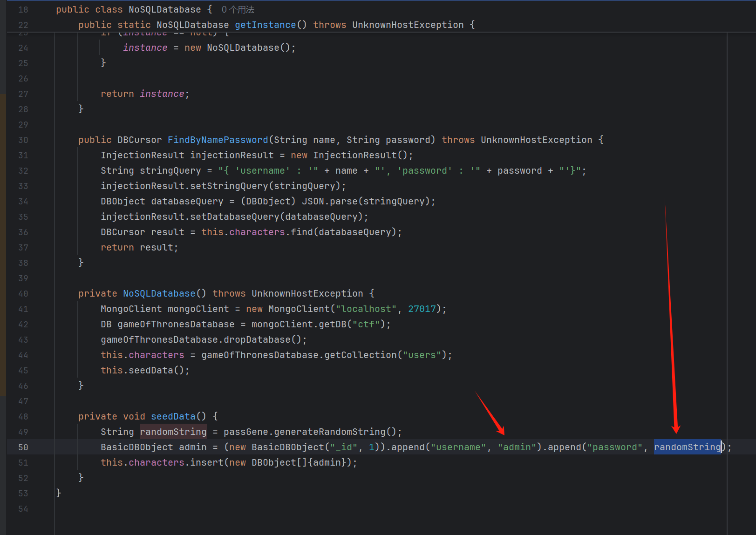Image resolution: width=756 pixels, height=535 pixels.
Task: Click the "username" string literal on line 50
Action: point(458,447)
